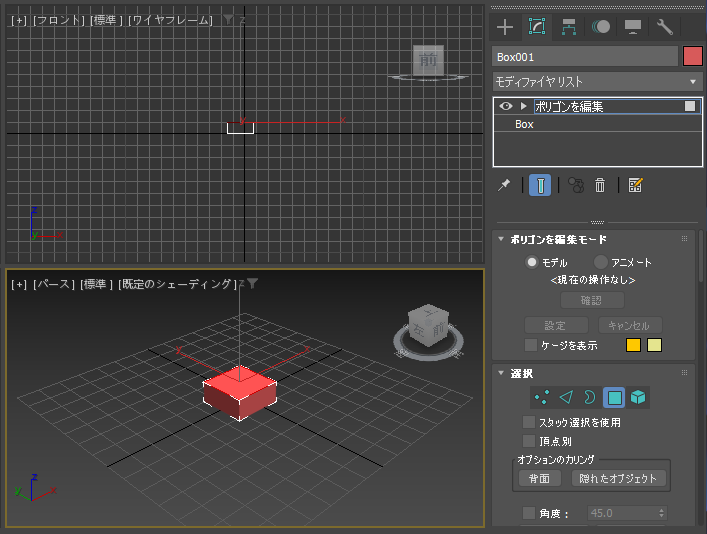707x534 pixels.
Task: Click the front viewport ViewCube 前 face
Action: point(428,60)
